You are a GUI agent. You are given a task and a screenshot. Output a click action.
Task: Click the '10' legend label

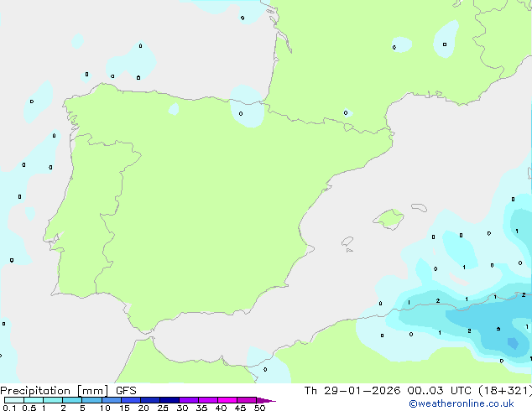point(105,408)
